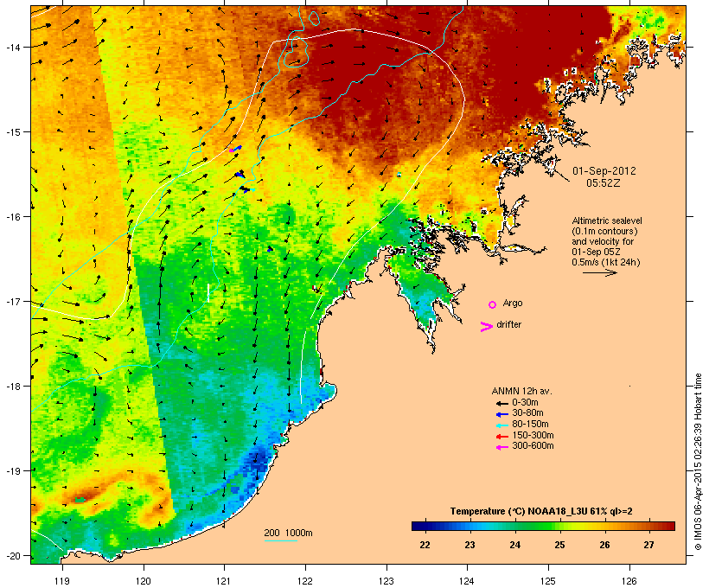Viewport: 709px width, 588px height.
Task: Click the '0-30m' depth label
Action: click(x=525, y=403)
